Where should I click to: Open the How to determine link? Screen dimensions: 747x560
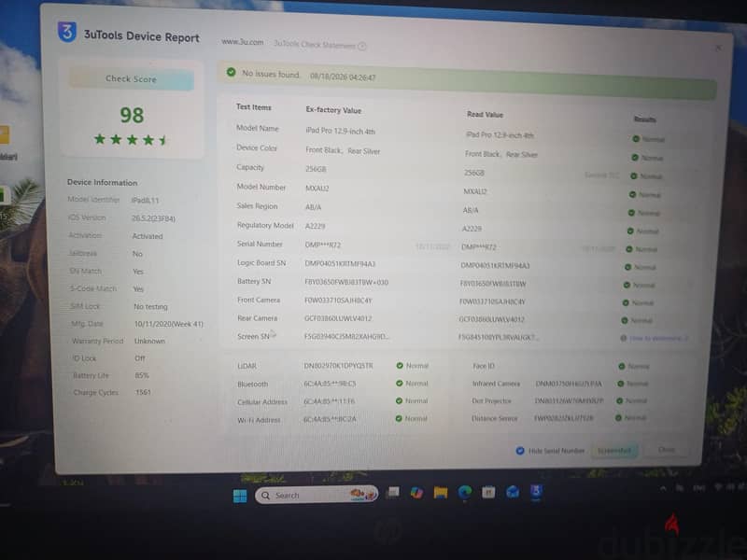tap(658, 338)
